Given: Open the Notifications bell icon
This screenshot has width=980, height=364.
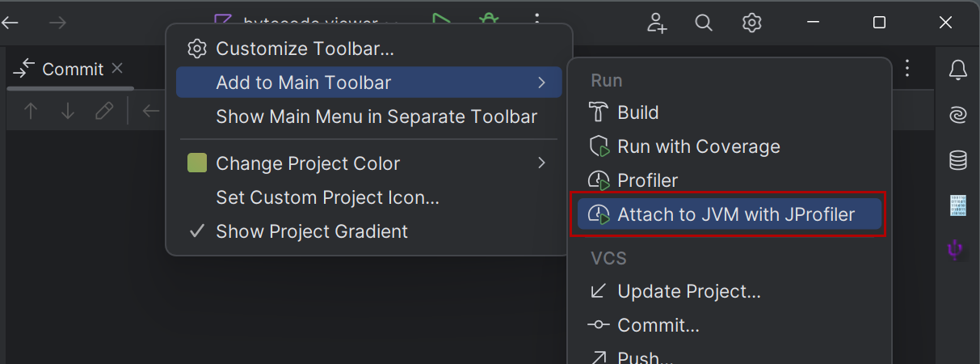Looking at the screenshot, I should tap(957, 70).
